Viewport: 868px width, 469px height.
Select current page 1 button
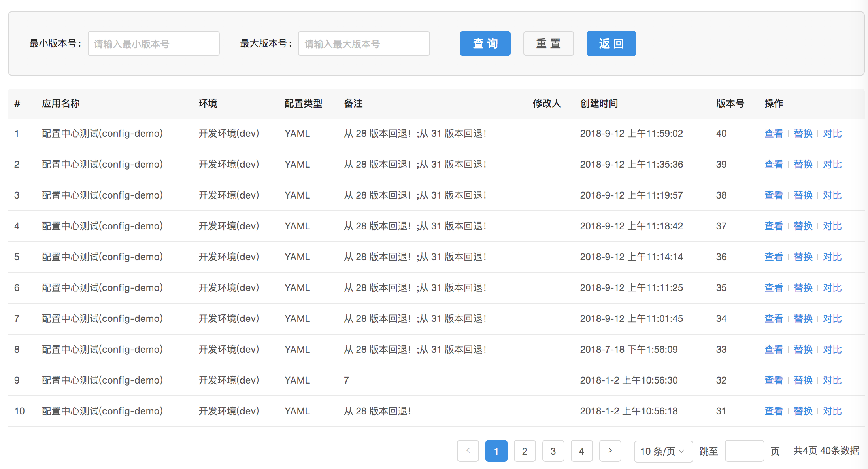click(496, 451)
